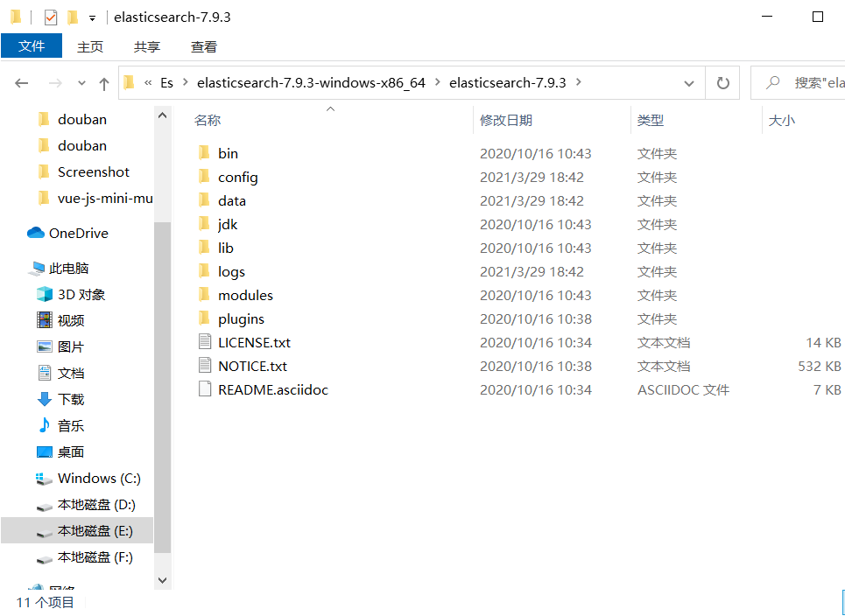
Task: Click Es in the address breadcrumb
Action: pos(167,83)
